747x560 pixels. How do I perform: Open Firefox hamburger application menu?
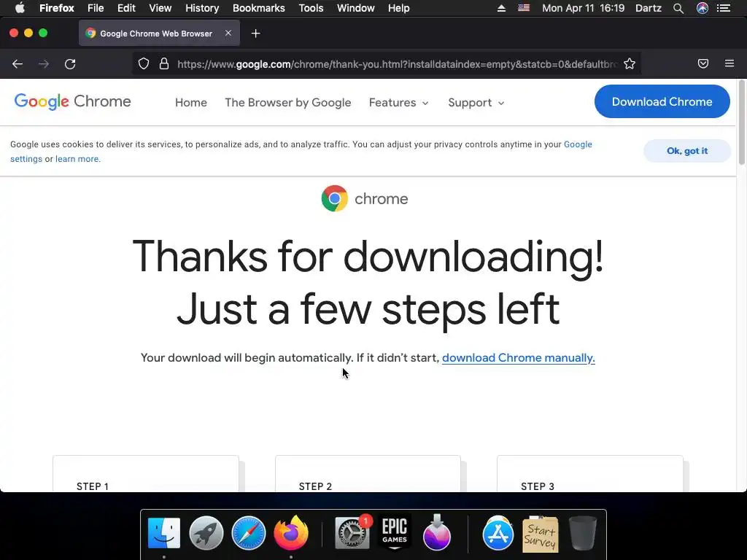[729, 63]
